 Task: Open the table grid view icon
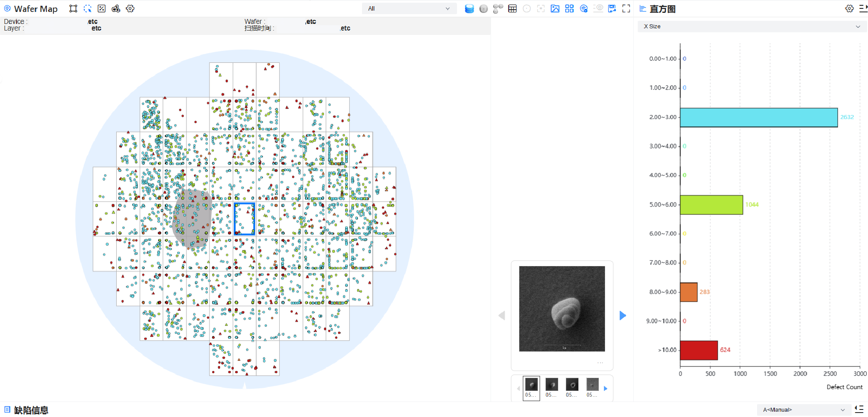point(512,8)
